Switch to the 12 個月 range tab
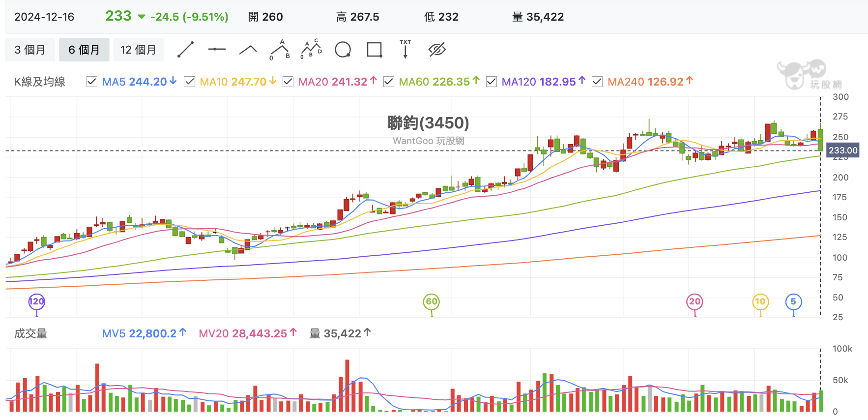Image resolution: width=868 pixels, height=420 pixels. coord(138,50)
